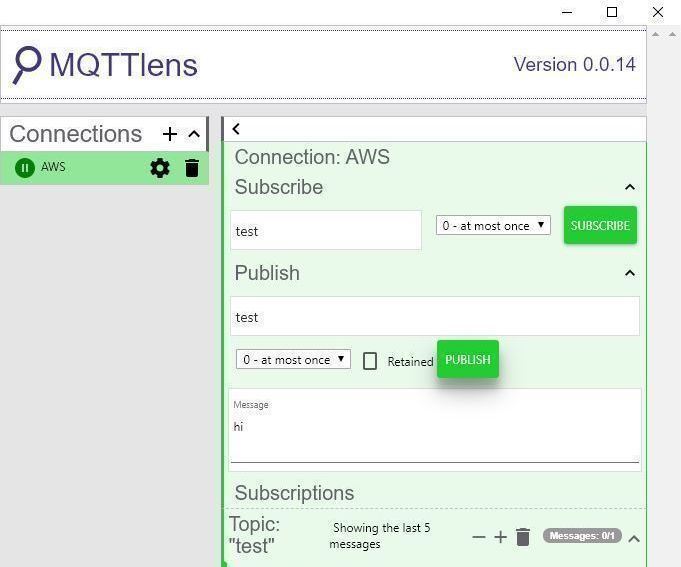Click the MQTTlens magnifier logo
Image resolution: width=681 pixels, height=567 pixels.
click(27, 65)
